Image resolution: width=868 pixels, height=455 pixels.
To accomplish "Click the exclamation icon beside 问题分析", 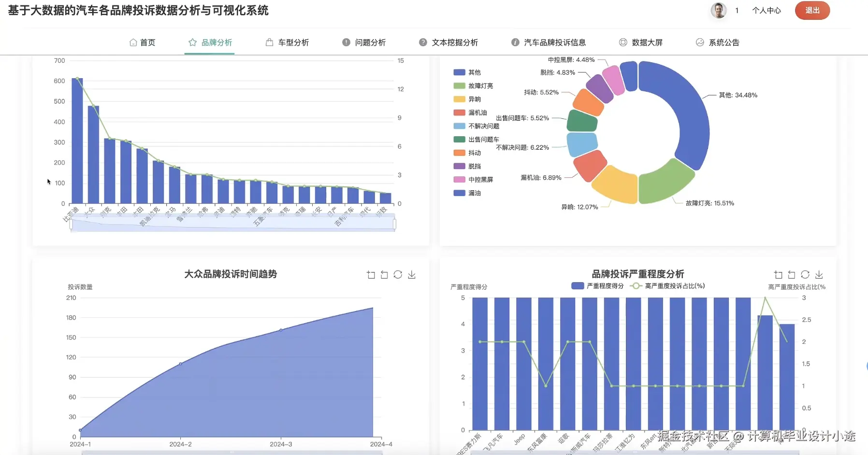I will (346, 42).
